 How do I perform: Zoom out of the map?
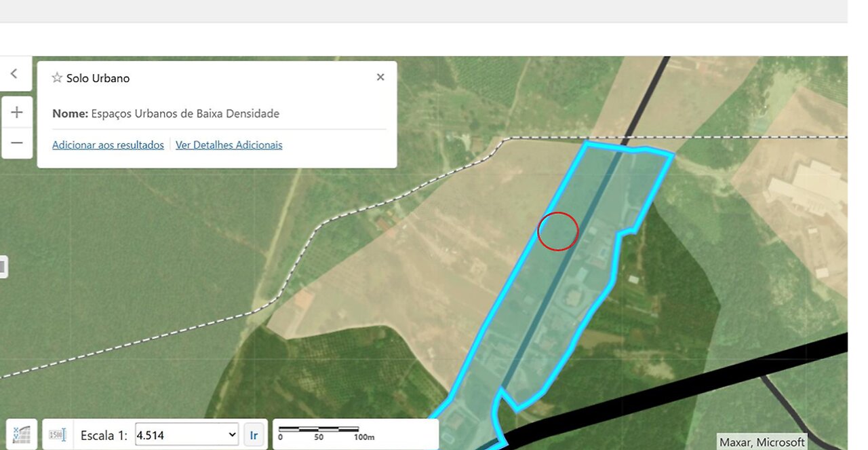[x=16, y=143]
